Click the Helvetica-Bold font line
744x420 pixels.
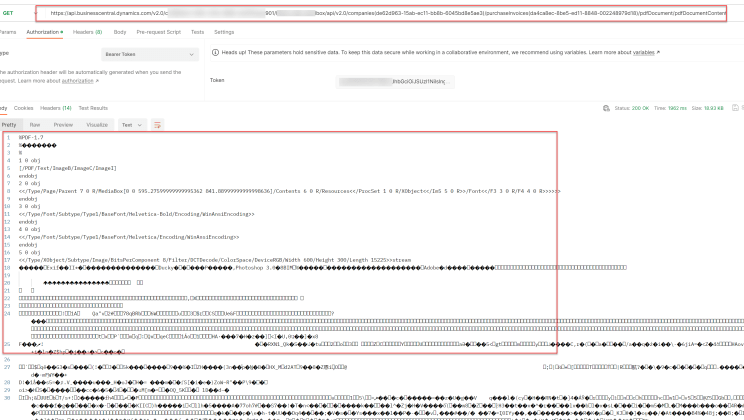click(137, 214)
